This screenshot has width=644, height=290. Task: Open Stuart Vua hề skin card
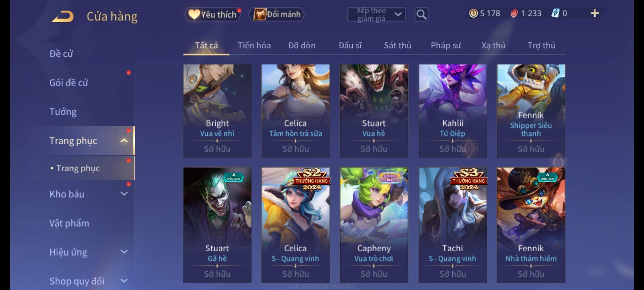point(374,111)
